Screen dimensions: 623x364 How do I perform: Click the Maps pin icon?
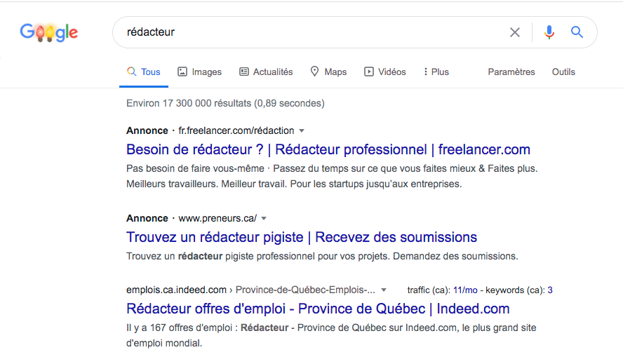pyautogui.click(x=314, y=72)
